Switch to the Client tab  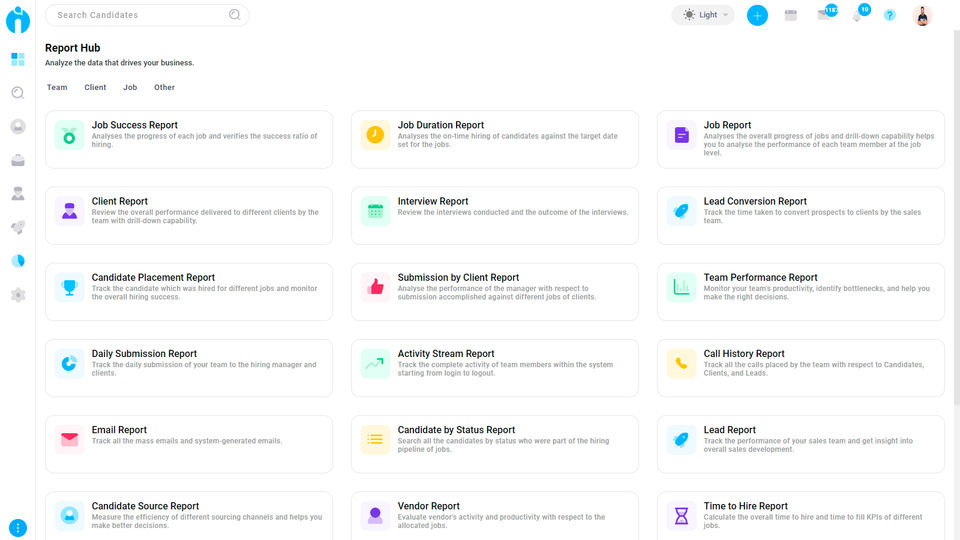tap(95, 88)
